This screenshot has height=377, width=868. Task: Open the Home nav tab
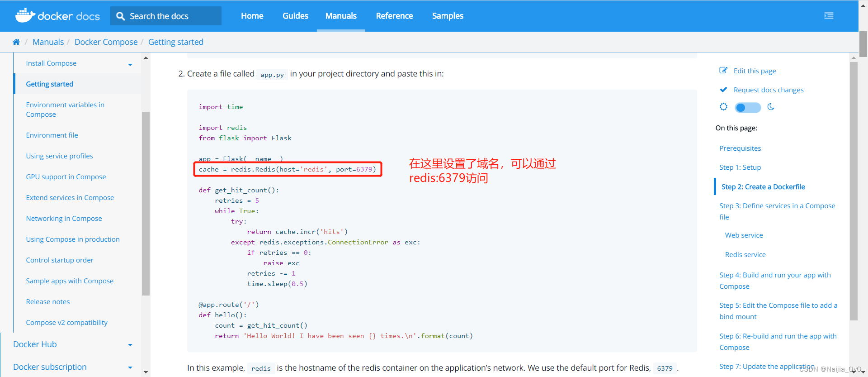click(x=252, y=16)
